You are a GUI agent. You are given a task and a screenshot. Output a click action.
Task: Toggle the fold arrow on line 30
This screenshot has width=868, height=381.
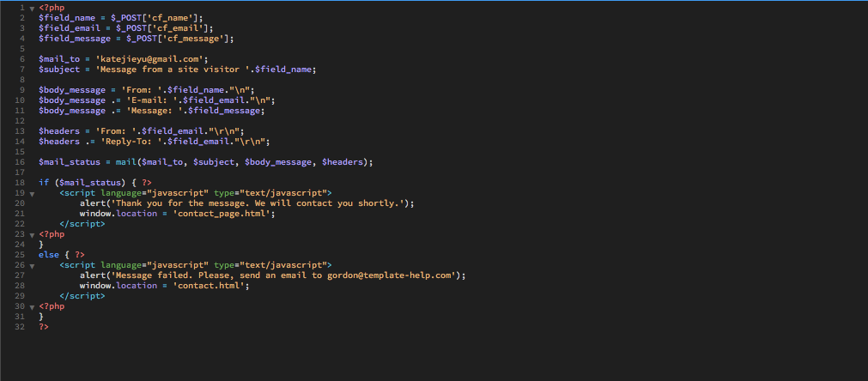point(32,306)
